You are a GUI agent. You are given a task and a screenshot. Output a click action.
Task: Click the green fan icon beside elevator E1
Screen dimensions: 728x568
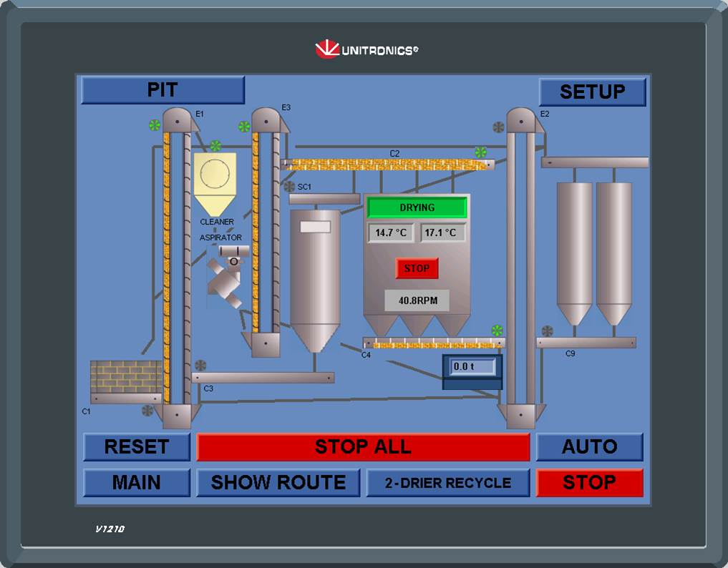(x=154, y=124)
